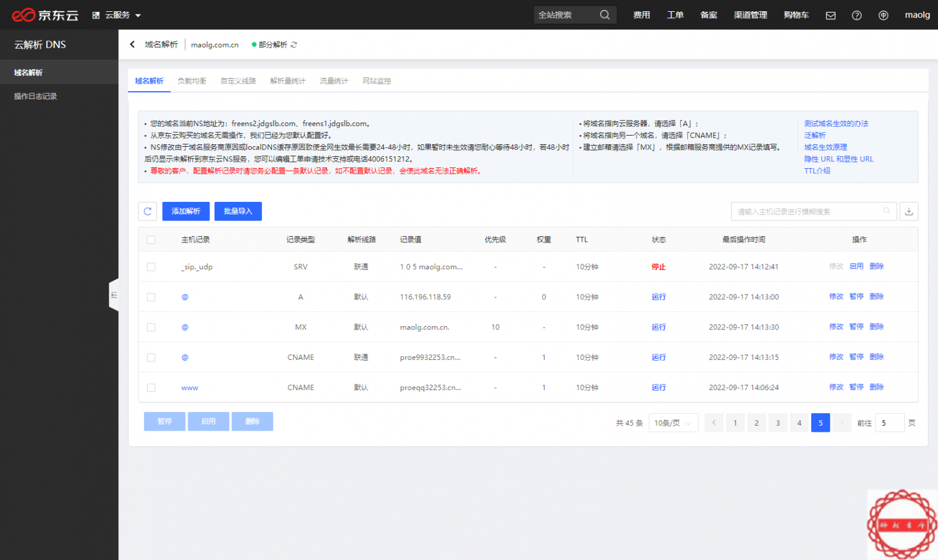Click 删除 for the www record
This screenshot has height=560, width=938.
click(x=876, y=387)
